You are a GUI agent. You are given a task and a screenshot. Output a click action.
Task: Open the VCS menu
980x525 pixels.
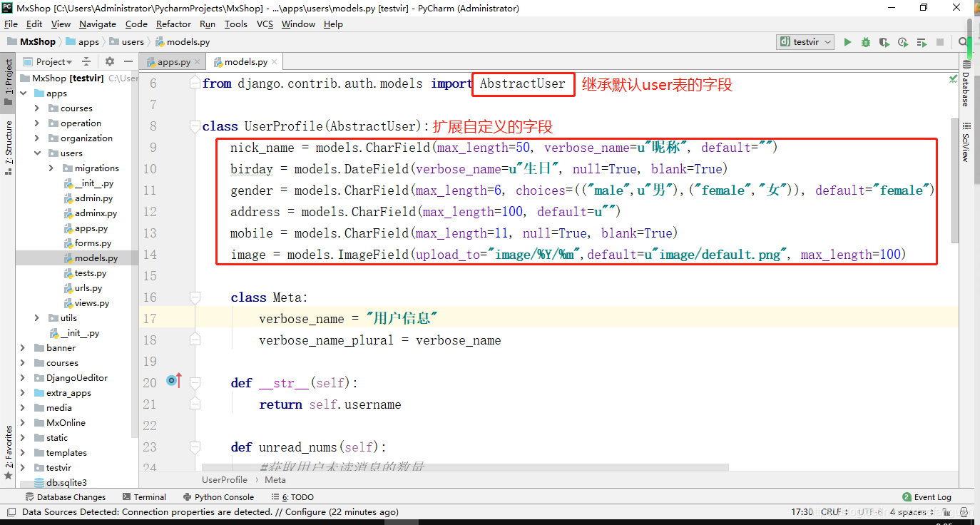(265, 24)
